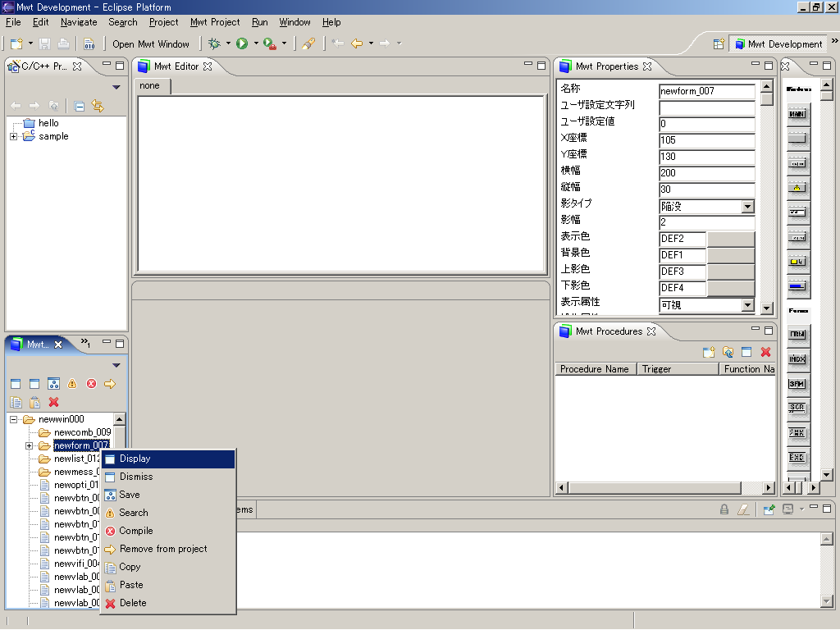The height and width of the screenshot is (630, 840).
Task: Choose Display from the context menu
Action: point(168,459)
